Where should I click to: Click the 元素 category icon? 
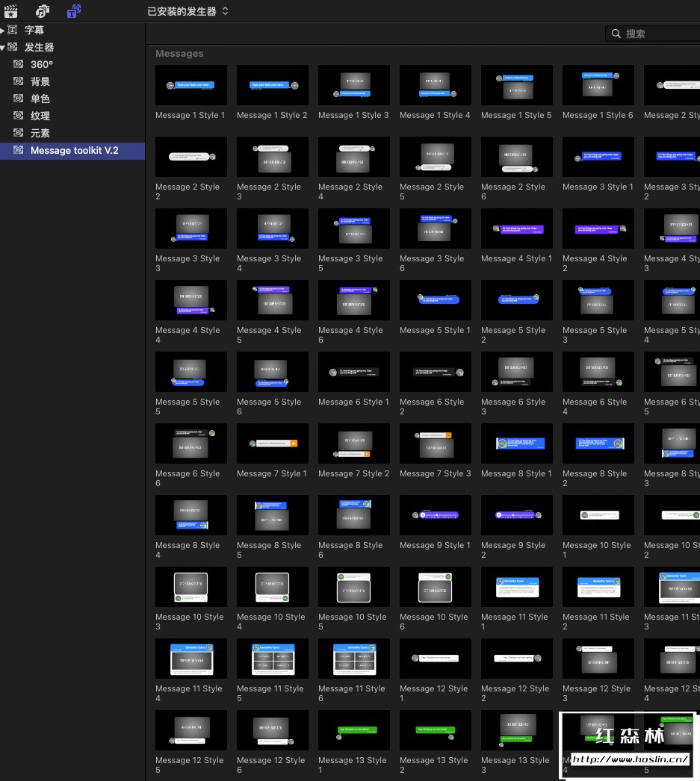[x=19, y=132]
